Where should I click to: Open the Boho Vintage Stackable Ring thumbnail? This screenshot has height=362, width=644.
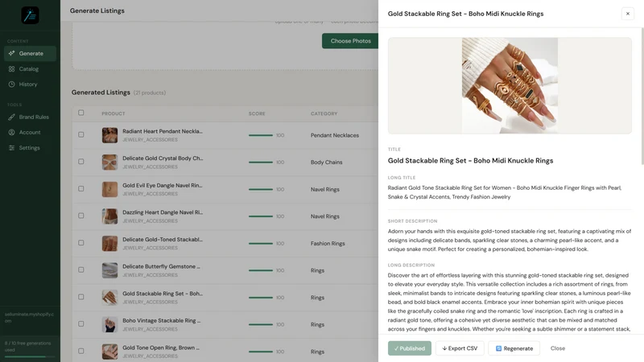[109, 325]
